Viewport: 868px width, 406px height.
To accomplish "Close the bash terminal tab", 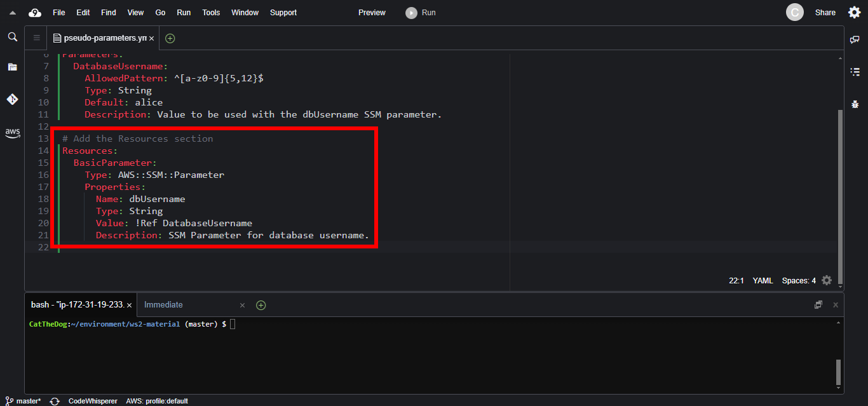I will (130, 306).
